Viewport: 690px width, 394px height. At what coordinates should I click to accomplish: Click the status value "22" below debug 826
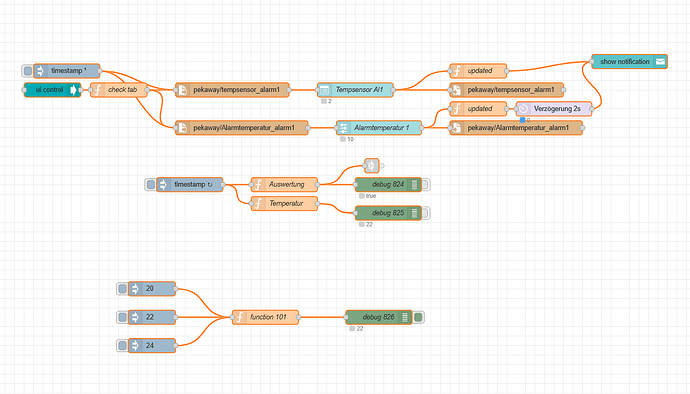click(360, 329)
